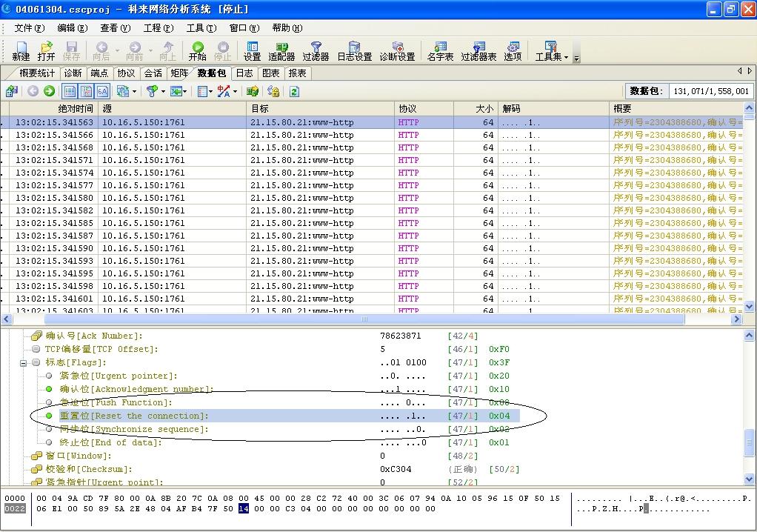Click the 新建 (New) toolbar icon
The image size is (757, 532).
[x=21, y=50]
